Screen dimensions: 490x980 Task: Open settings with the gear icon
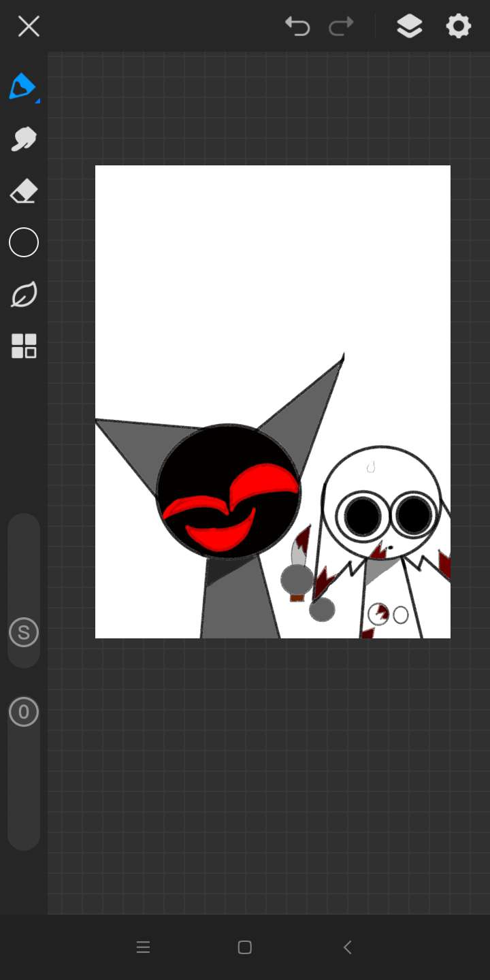459,27
